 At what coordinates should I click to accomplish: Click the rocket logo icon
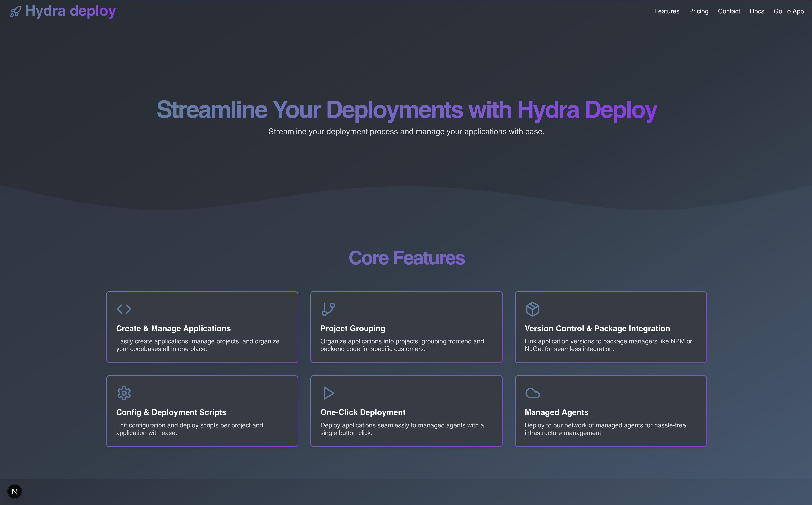click(15, 12)
